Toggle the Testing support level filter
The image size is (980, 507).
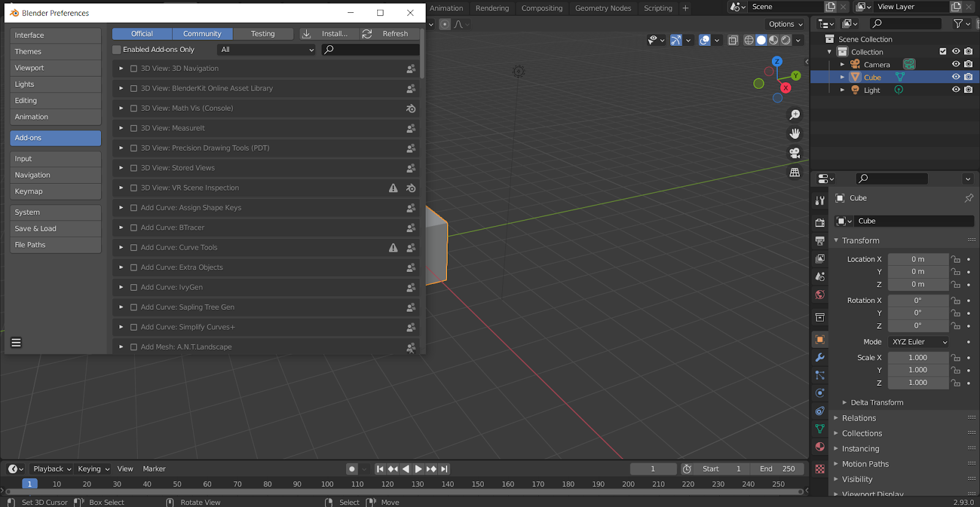pyautogui.click(x=263, y=34)
